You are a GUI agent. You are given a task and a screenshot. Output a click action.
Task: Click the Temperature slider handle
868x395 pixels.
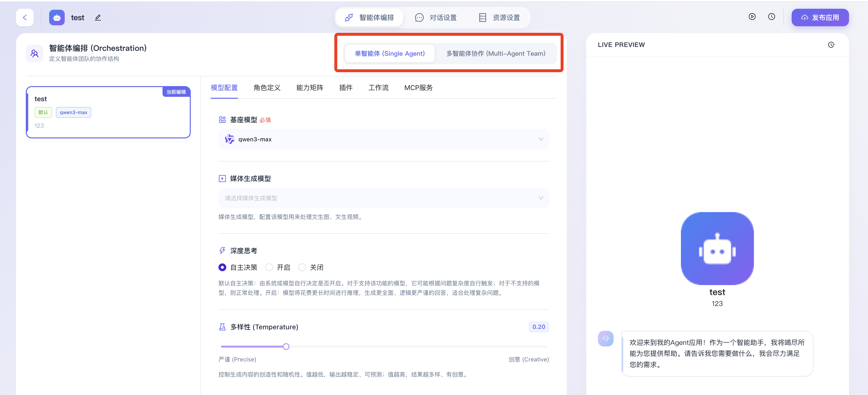286,346
